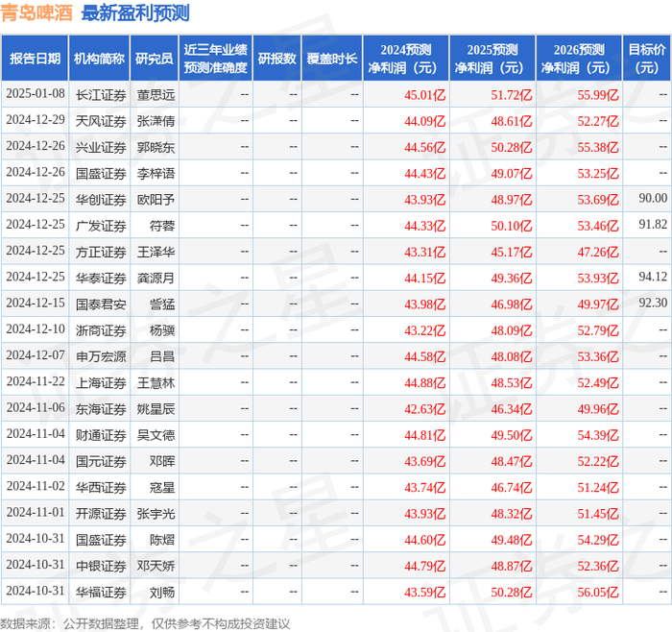Click the 51.72亿 forecast value
This screenshot has height=632, width=672.
[x=512, y=95]
